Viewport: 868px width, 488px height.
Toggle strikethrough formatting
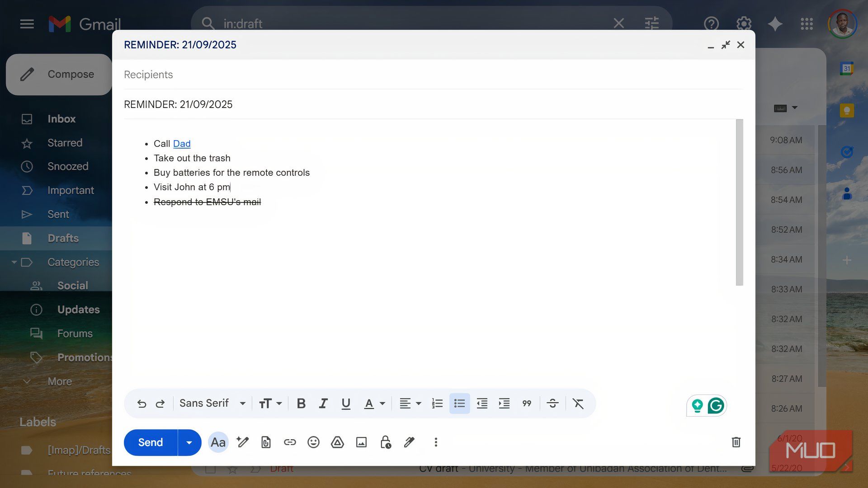click(x=552, y=404)
